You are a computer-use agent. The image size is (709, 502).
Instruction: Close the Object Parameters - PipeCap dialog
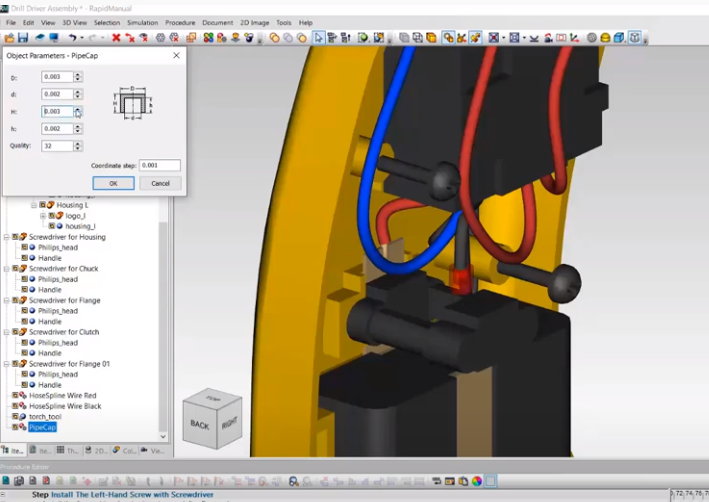point(176,55)
